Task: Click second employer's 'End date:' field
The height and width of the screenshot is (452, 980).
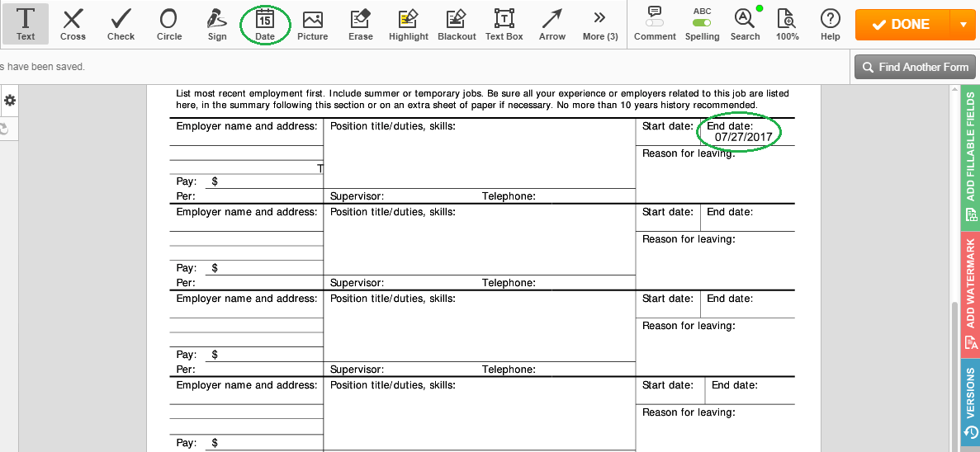Action: pos(747,217)
